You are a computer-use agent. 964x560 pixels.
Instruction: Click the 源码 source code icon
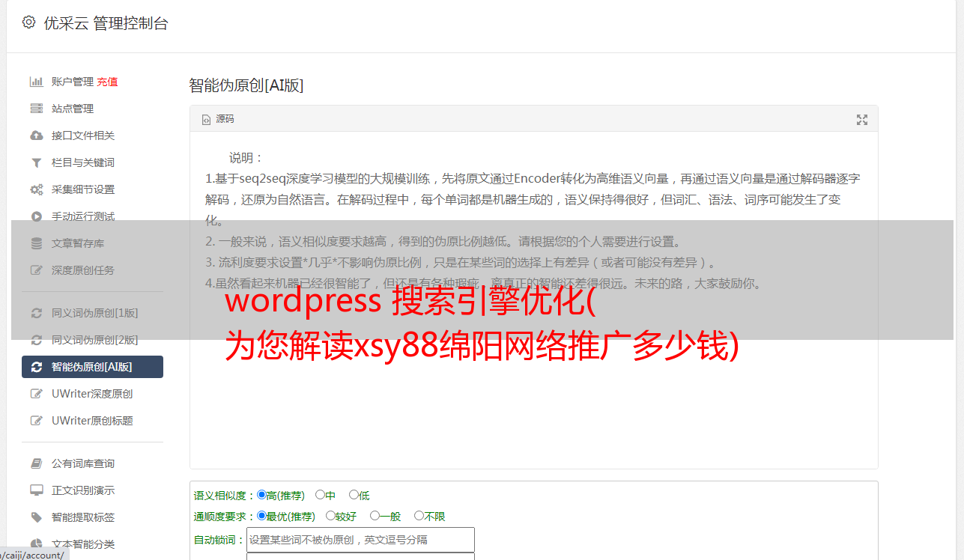[206, 120]
